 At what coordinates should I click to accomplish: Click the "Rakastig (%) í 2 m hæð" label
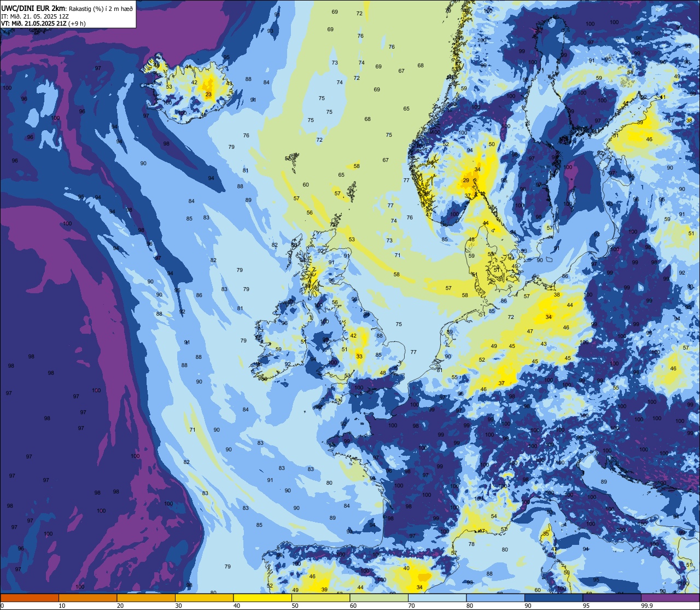tap(101, 8)
